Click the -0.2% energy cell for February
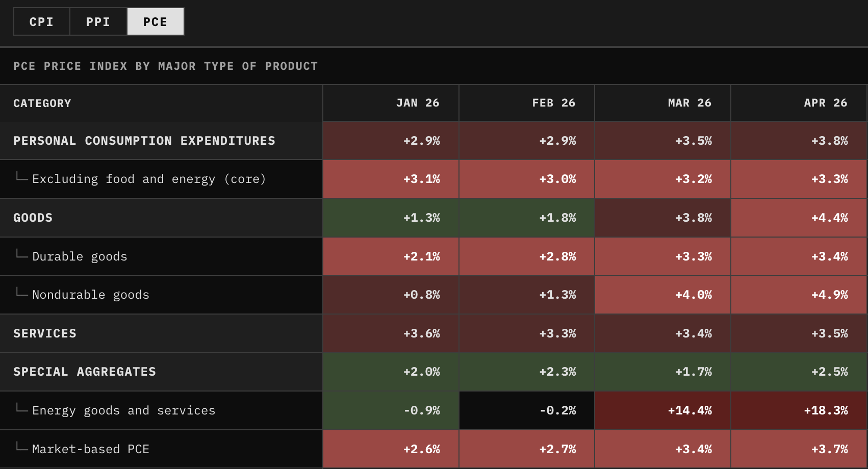Screen dimensions: 868x469 pyautogui.click(x=527, y=410)
